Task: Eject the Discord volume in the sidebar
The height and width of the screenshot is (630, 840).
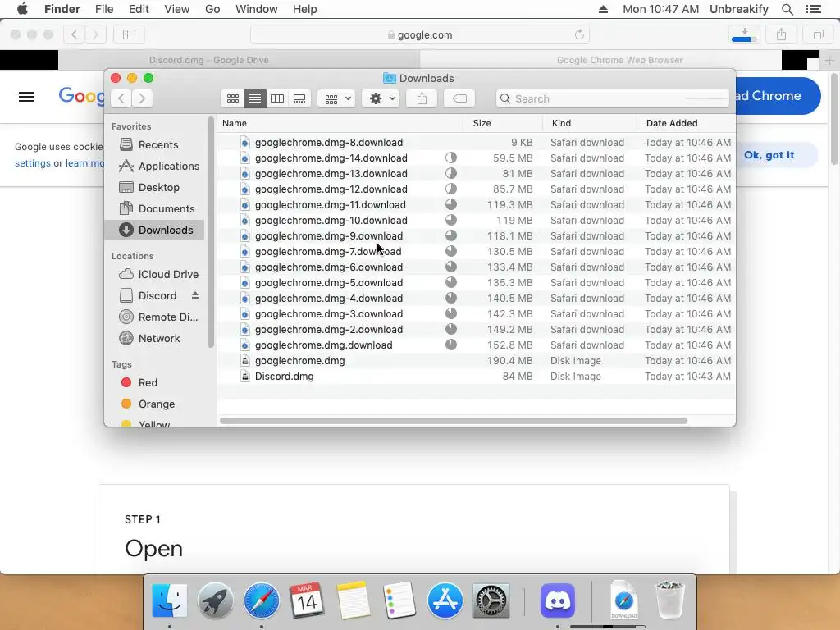Action: 195,295
